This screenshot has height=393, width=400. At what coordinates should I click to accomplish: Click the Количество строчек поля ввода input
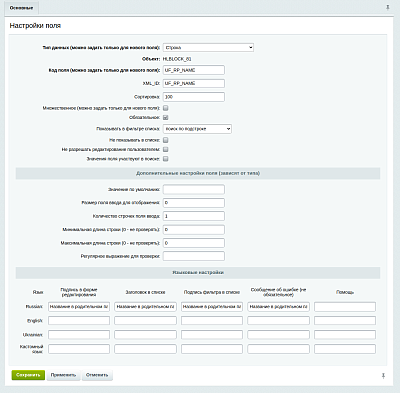[194, 216]
